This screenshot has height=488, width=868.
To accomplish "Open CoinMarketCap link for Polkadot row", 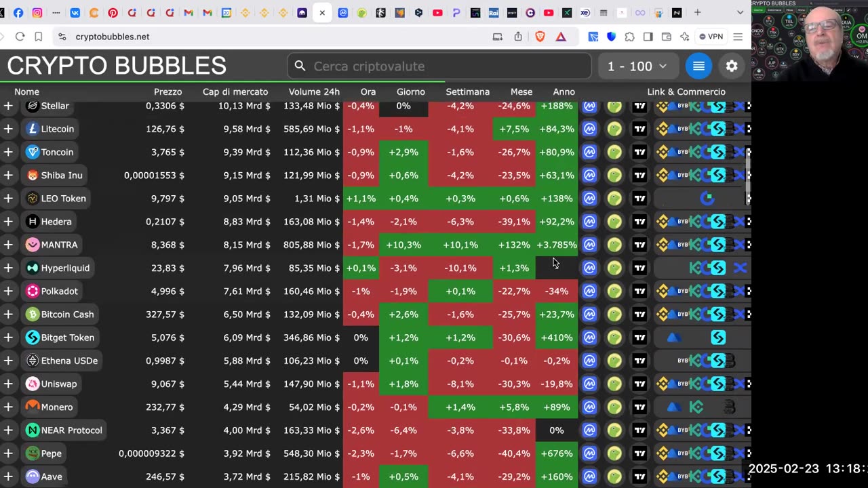I will point(589,291).
